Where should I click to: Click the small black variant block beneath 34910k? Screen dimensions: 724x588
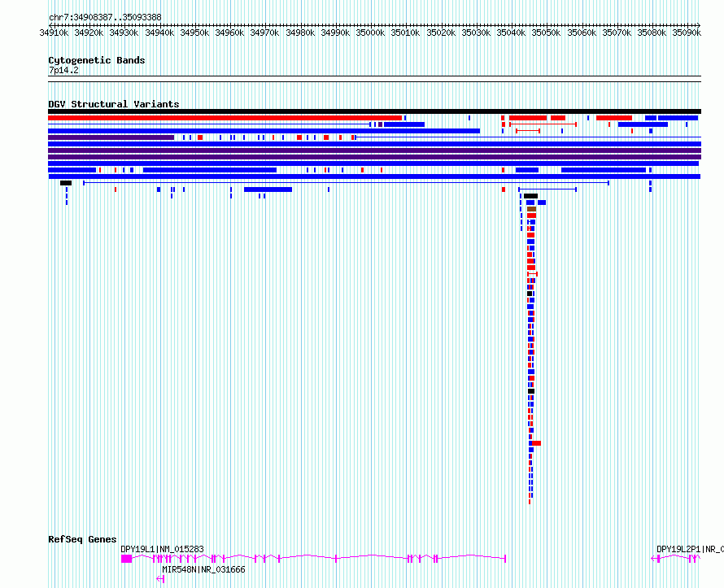click(x=66, y=183)
